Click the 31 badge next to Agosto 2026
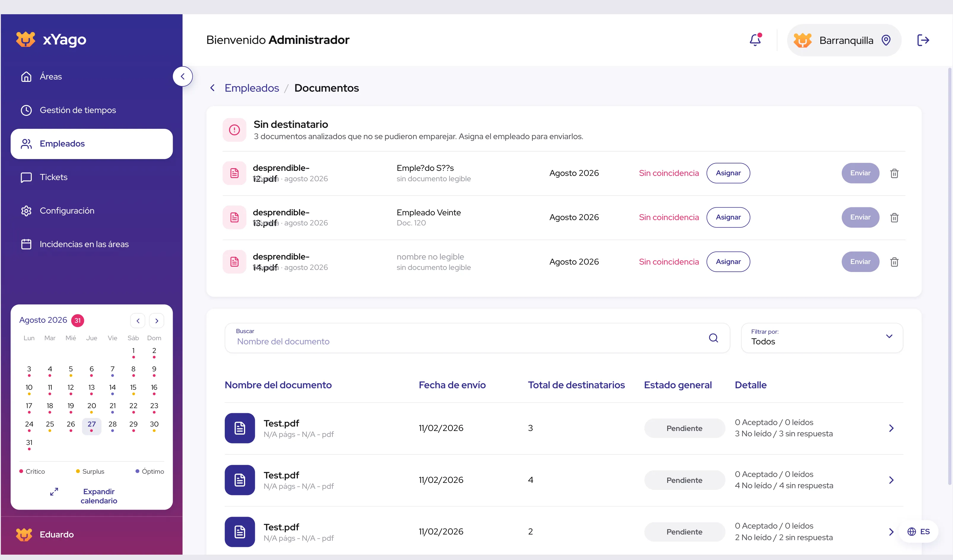 tap(77, 320)
